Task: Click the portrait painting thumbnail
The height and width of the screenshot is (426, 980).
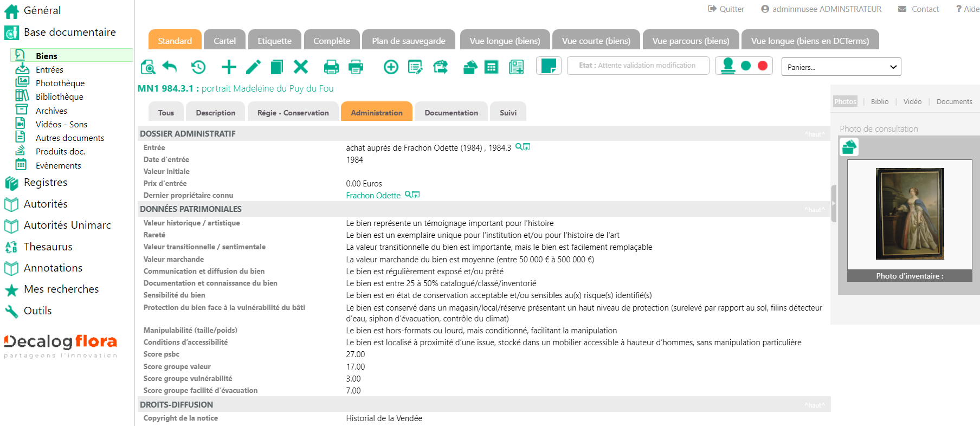Action: click(x=910, y=214)
